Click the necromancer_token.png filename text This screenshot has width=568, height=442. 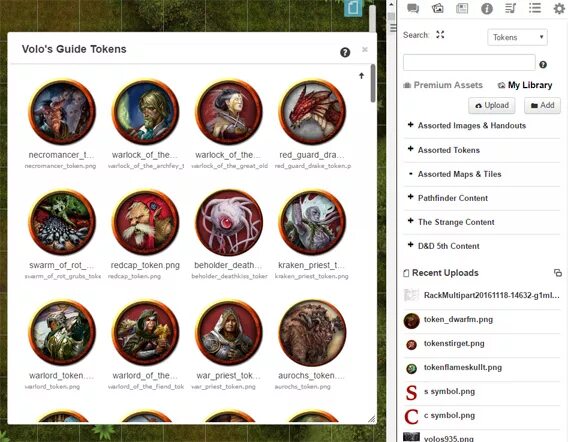click(60, 166)
